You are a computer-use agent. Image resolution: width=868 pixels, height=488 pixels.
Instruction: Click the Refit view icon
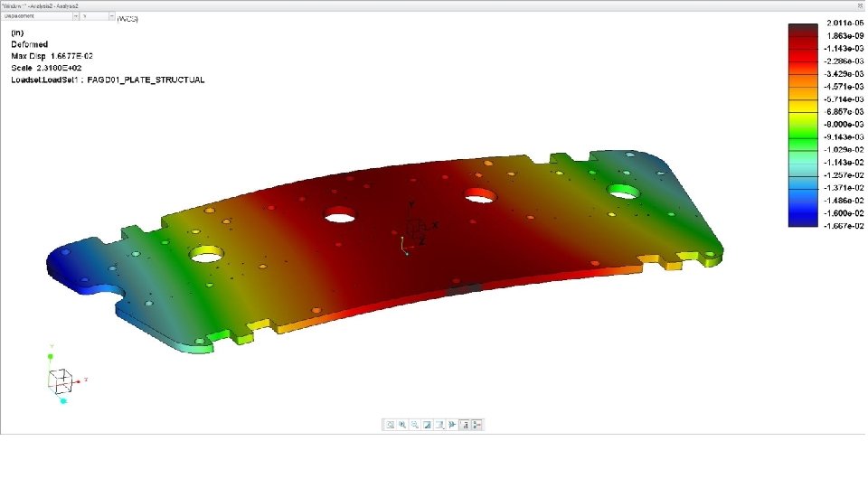pyautogui.click(x=390, y=425)
